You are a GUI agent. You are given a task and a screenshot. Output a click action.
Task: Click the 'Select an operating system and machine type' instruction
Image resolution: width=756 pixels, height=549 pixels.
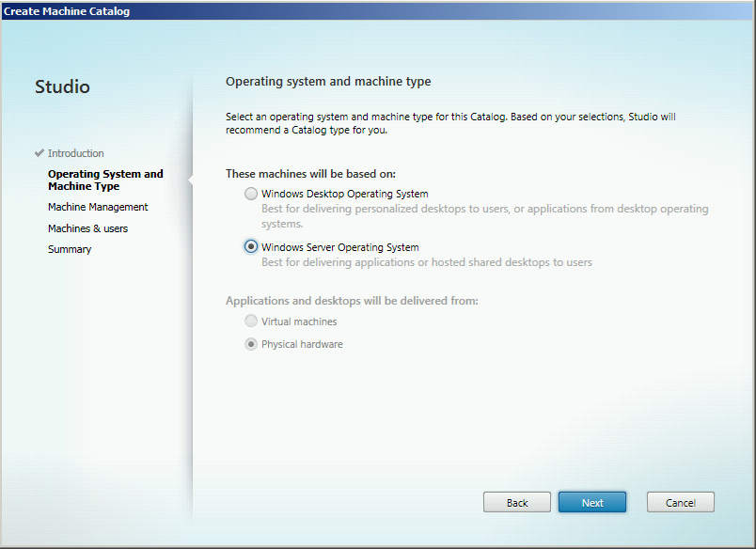[450, 123]
